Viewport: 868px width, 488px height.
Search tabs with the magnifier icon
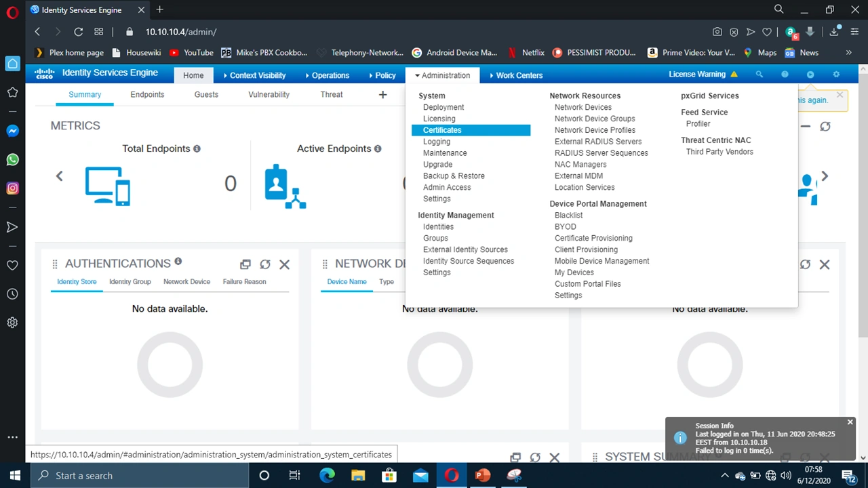pos(779,9)
